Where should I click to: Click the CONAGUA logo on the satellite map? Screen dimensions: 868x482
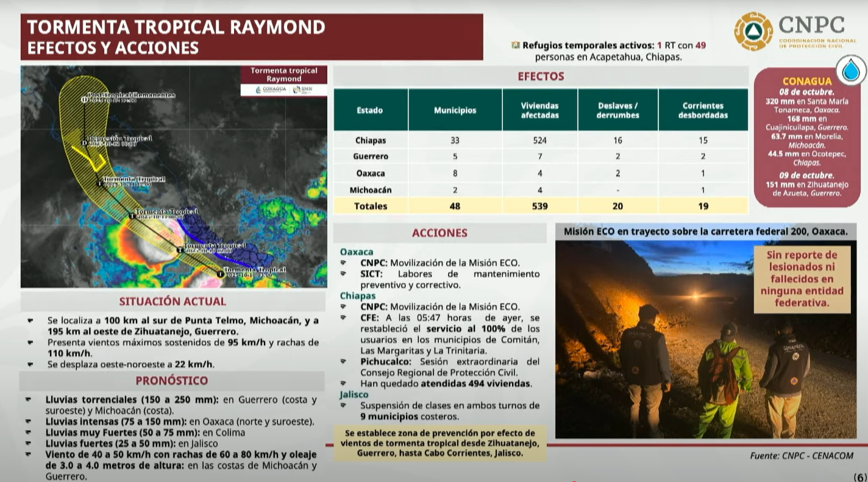click(x=270, y=90)
